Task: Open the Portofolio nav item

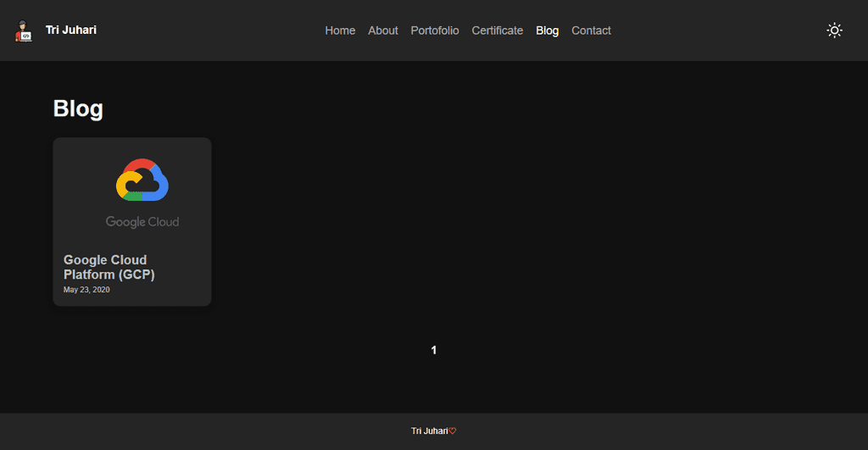Action: [x=435, y=31]
